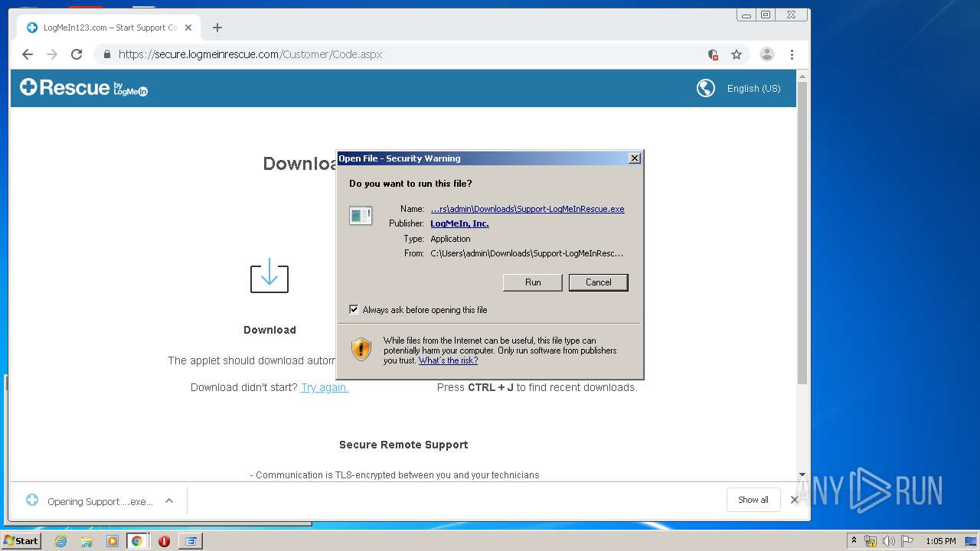Show hidden system tray icons

point(854,541)
